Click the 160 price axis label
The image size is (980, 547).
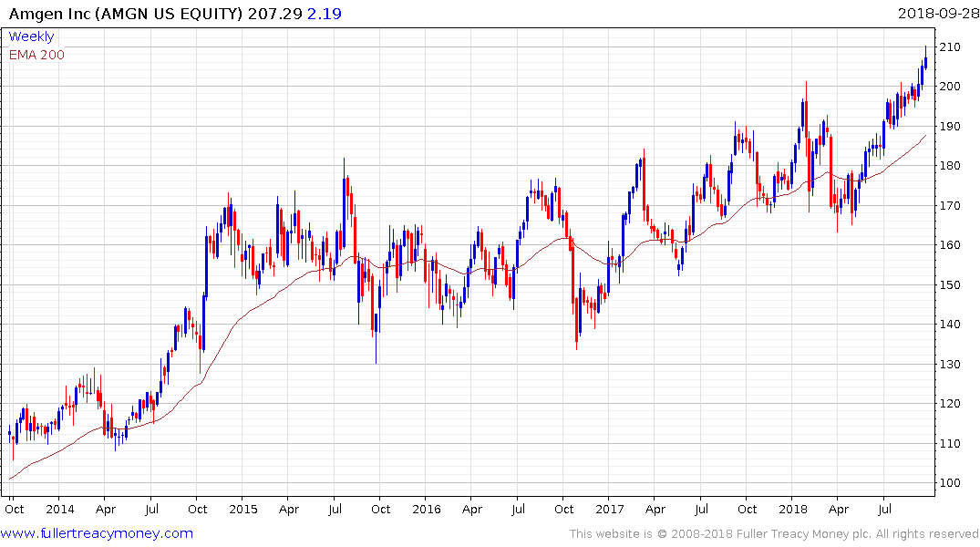pyautogui.click(x=949, y=245)
